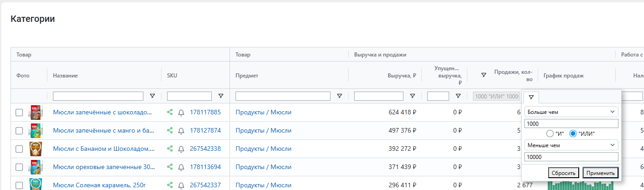The height and width of the screenshot is (190, 644).
Task: Click the SKU filter input field
Action: click(189, 96)
